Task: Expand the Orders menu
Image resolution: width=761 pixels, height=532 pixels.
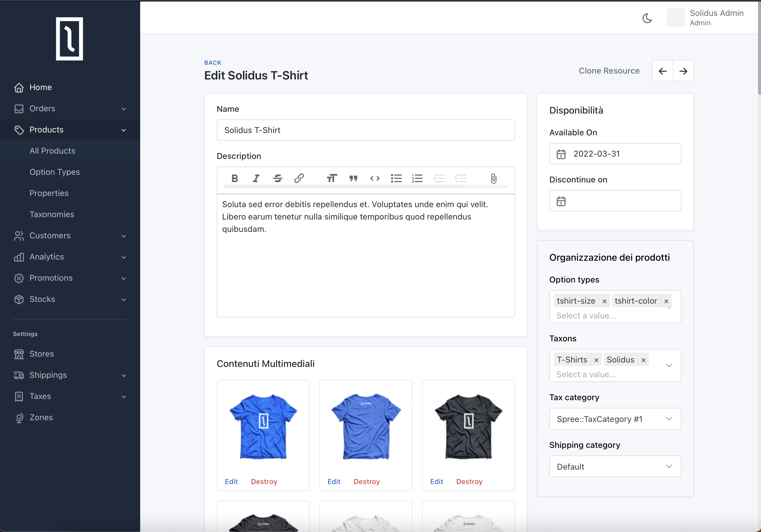Action: coord(70,108)
